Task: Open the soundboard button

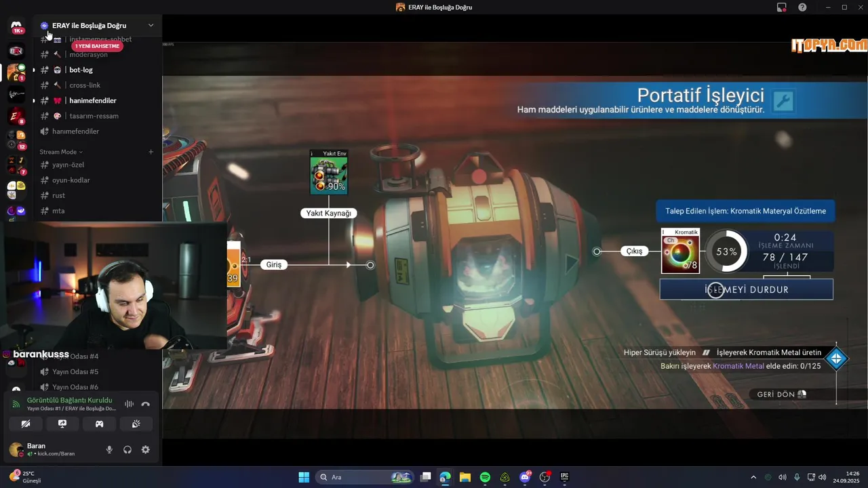Action: pyautogui.click(x=136, y=424)
